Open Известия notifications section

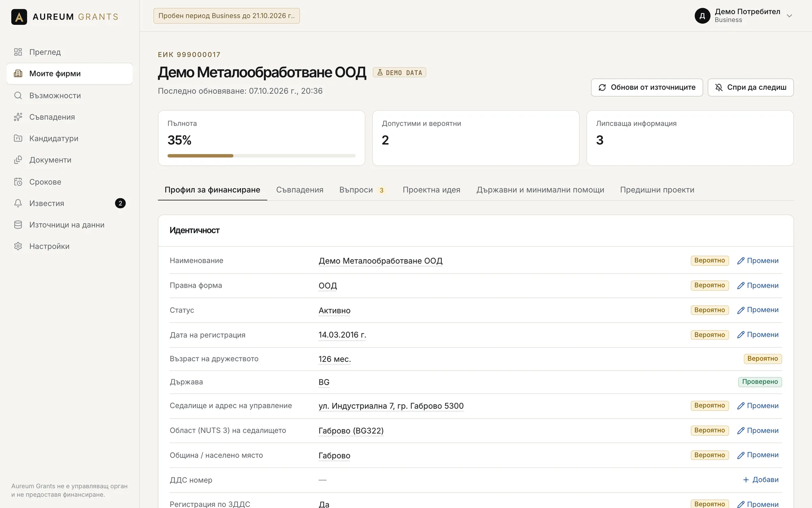coord(69,203)
